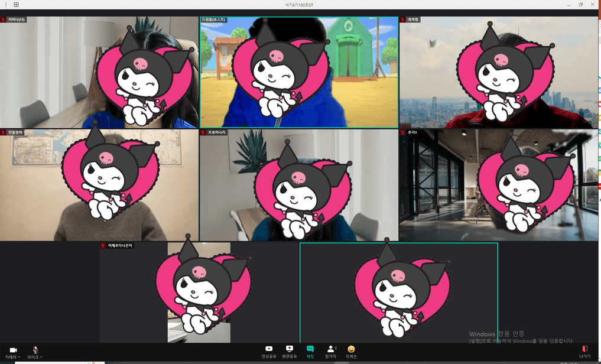This screenshot has height=364, width=601.
Task: Switch layout using the grid view icon
Action: point(16,5)
